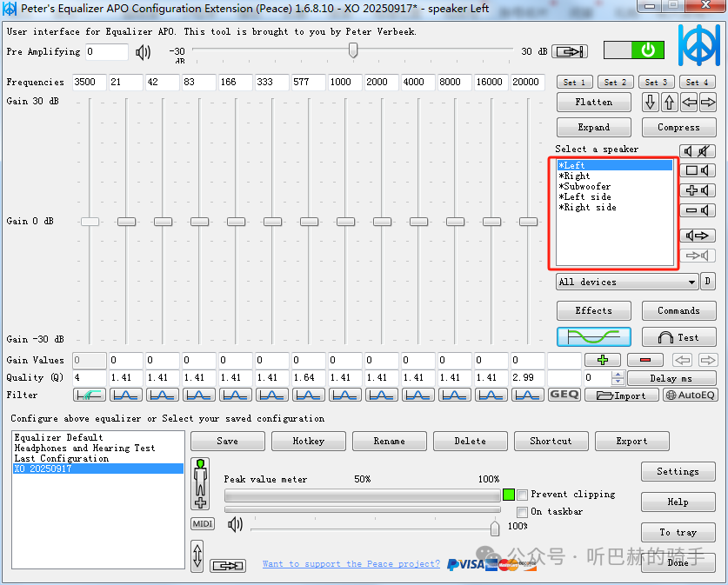Toggle the green power on/off switch

(633, 50)
